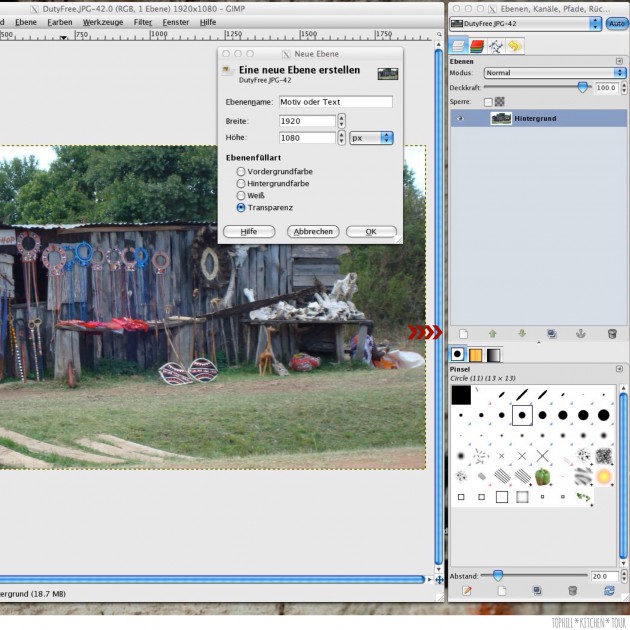
Task: Click the horizontal canvas scrollbar
Action: pyautogui.click(x=213, y=579)
